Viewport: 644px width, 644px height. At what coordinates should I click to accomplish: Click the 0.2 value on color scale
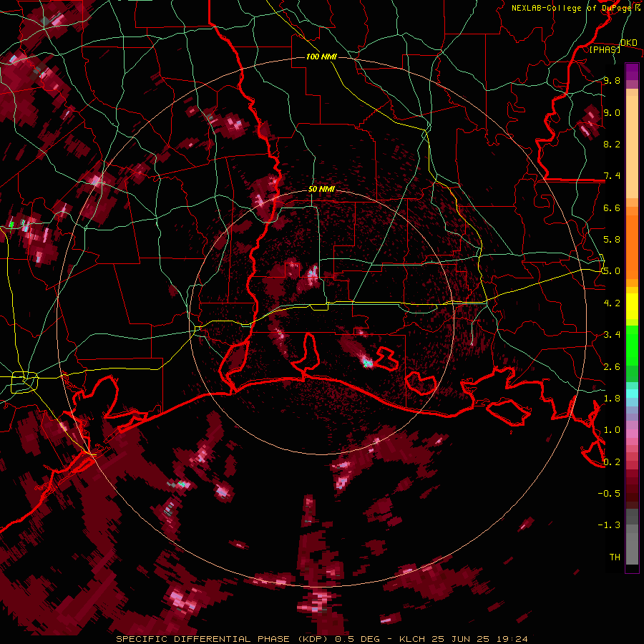612,462
